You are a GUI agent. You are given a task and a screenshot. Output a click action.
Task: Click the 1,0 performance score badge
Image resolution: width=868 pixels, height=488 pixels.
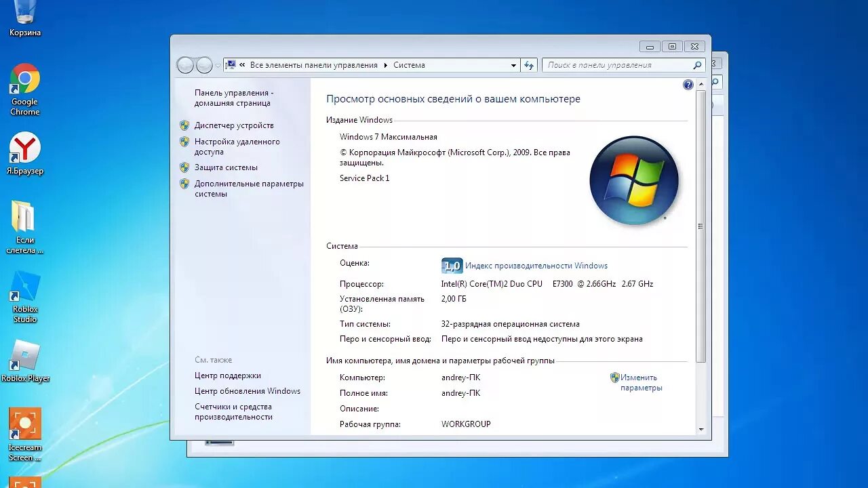tap(452, 266)
